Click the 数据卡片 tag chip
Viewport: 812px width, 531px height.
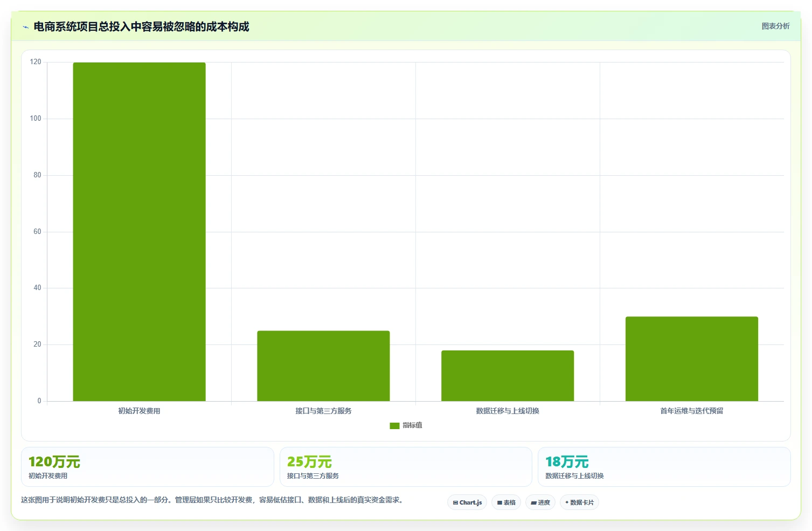pyautogui.click(x=579, y=502)
